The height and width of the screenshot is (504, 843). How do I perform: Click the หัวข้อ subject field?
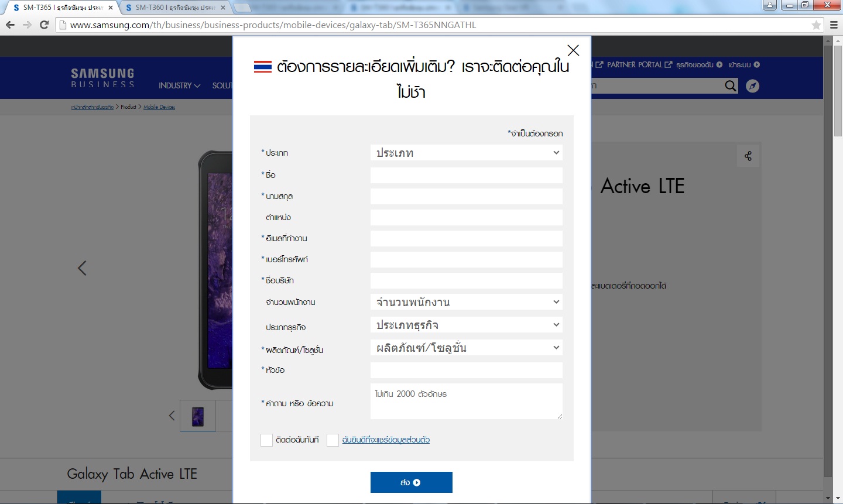467,370
